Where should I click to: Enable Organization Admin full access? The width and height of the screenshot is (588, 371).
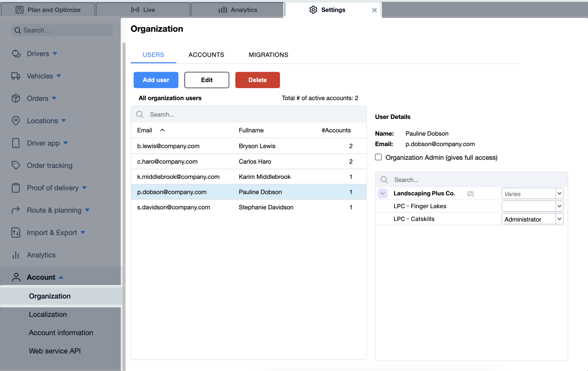[x=378, y=157]
